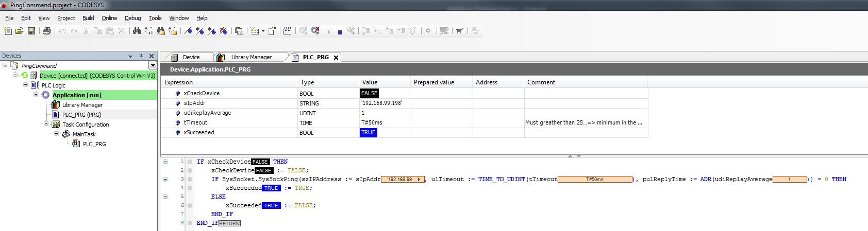Screen dimensions: 868x231
Task: Select Task Configuration in device tree
Action: (86, 125)
